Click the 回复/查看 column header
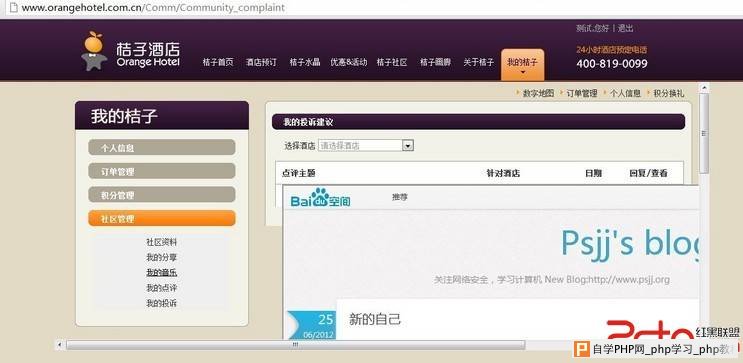 click(x=648, y=173)
